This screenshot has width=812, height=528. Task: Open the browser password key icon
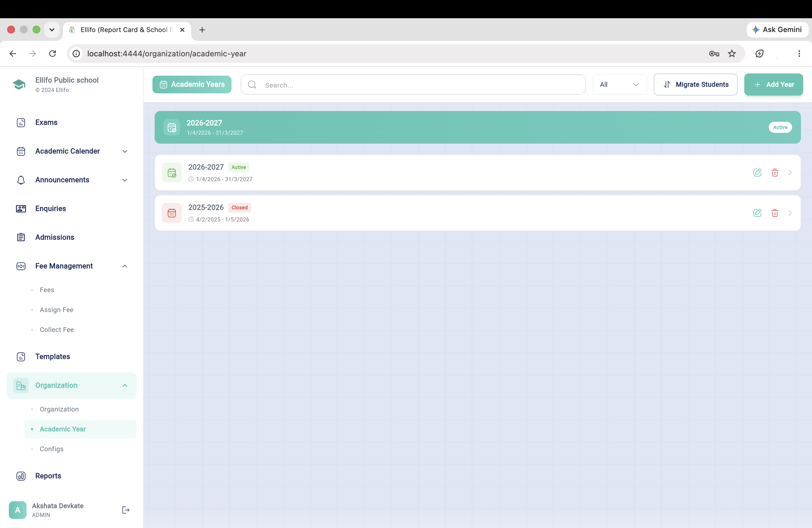(714, 54)
